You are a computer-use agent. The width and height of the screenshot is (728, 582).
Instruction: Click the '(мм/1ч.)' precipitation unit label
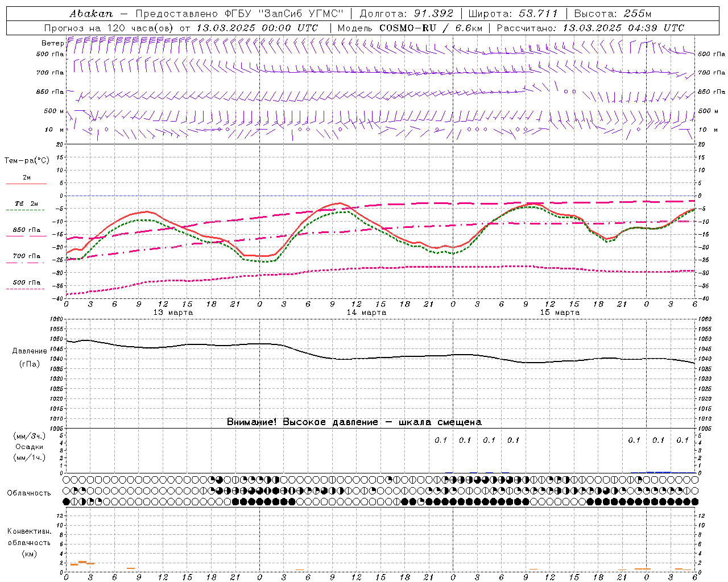30,457
